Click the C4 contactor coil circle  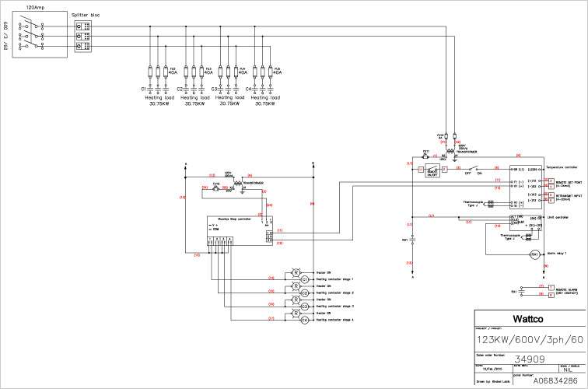coord(305,321)
